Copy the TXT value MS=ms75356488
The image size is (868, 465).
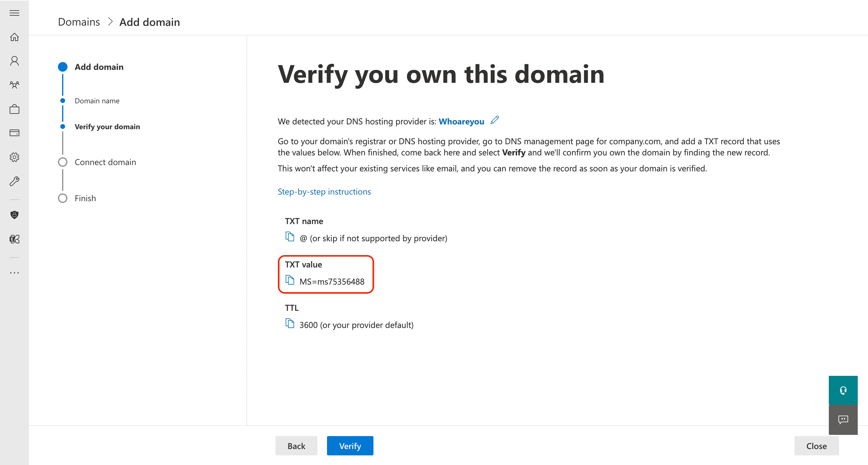289,280
